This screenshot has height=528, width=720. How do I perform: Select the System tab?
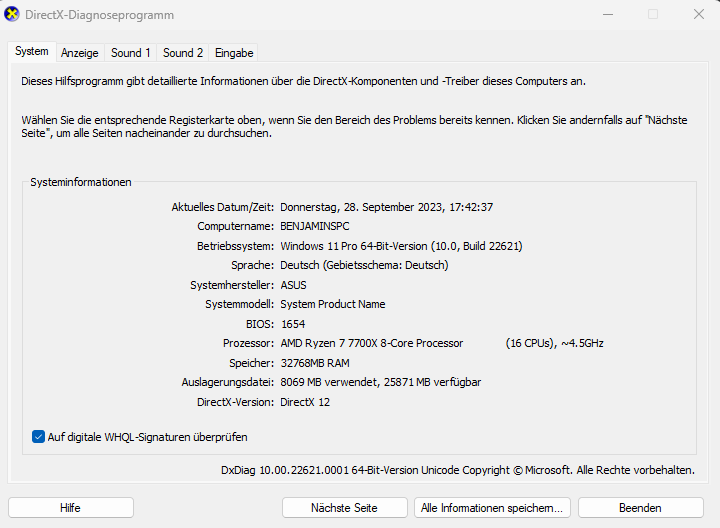(x=32, y=51)
